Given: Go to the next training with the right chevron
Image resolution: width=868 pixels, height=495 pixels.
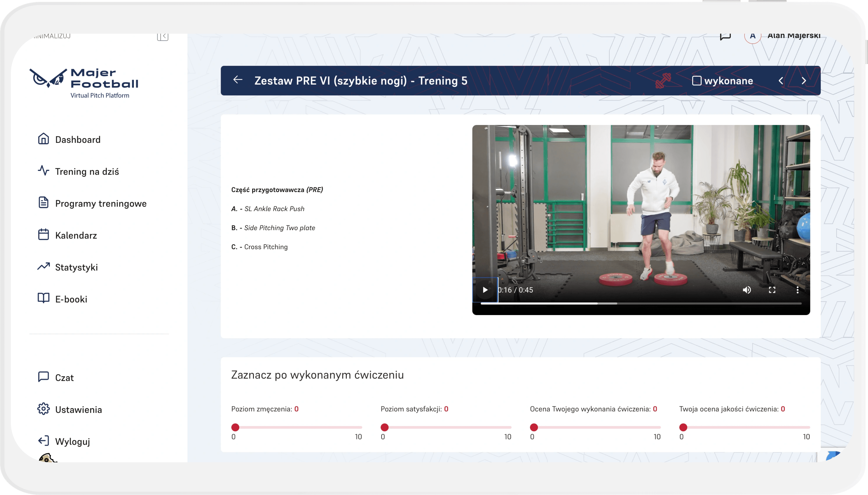Looking at the screenshot, I should coord(804,81).
